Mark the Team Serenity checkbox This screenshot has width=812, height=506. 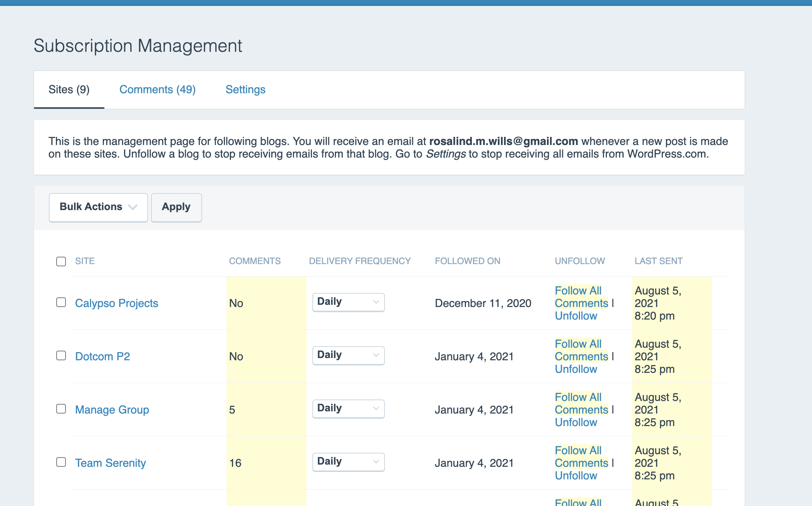(x=61, y=462)
